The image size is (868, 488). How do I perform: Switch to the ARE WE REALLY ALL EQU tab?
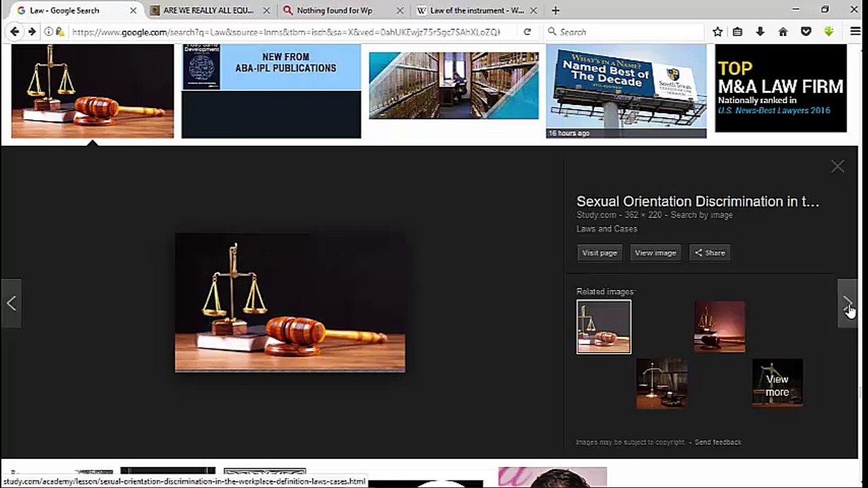pos(209,11)
